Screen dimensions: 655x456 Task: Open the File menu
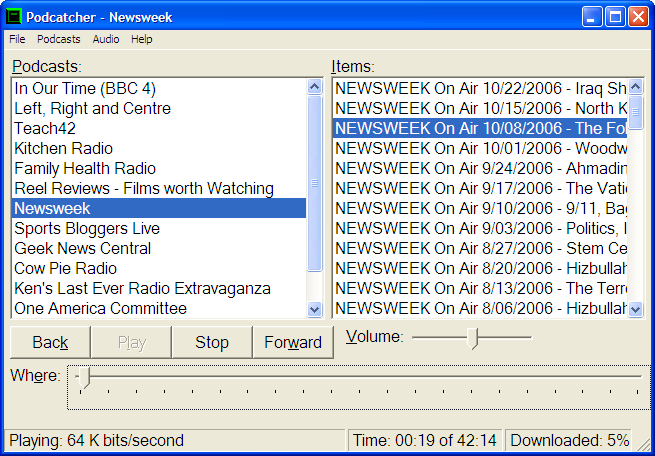click(x=17, y=39)
